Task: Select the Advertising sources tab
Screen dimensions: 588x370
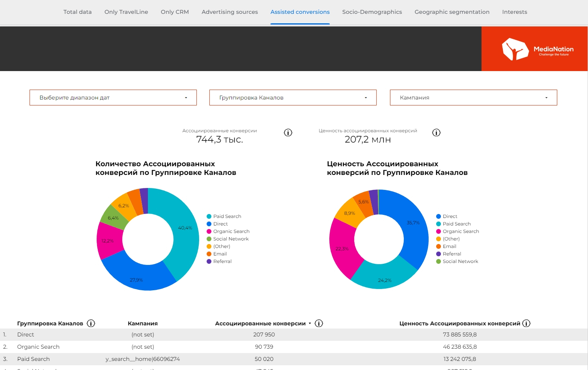Action: tap(230, 12)
